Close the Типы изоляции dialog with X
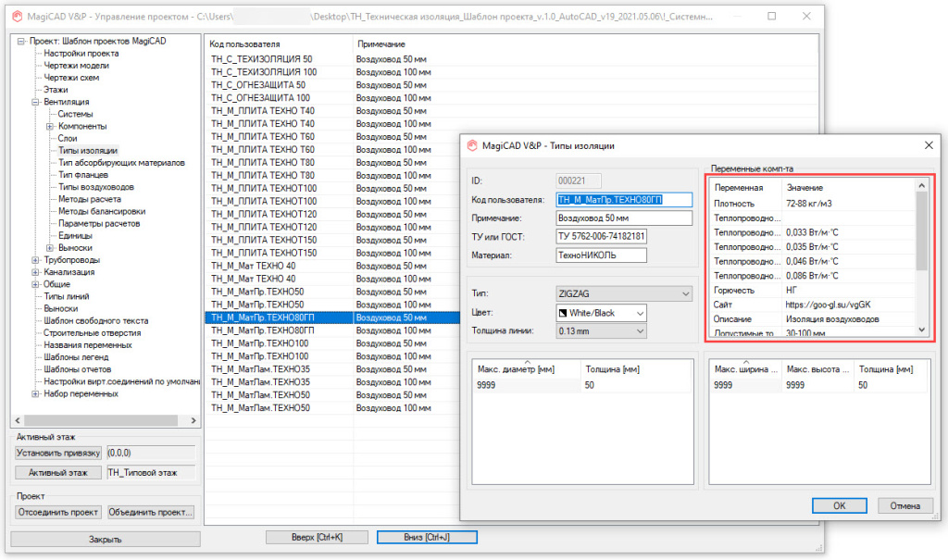948x560 pixels. point(928,145)
